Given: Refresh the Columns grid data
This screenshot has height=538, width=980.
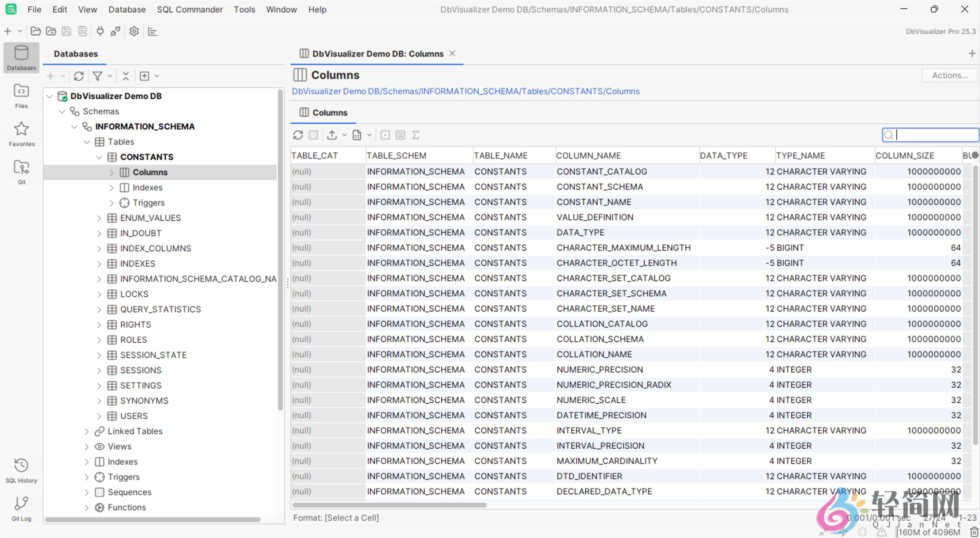Looking at the screenshot, I should tap(298, 135).
